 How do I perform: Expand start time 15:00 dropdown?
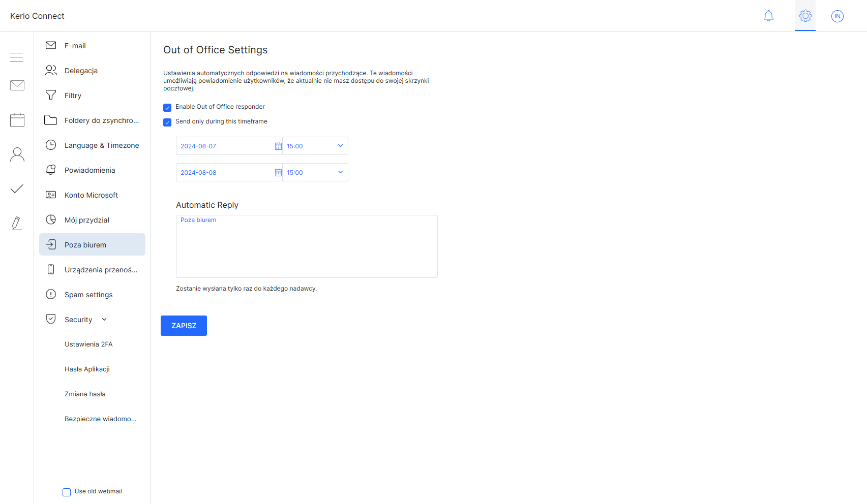coord(340,146)
